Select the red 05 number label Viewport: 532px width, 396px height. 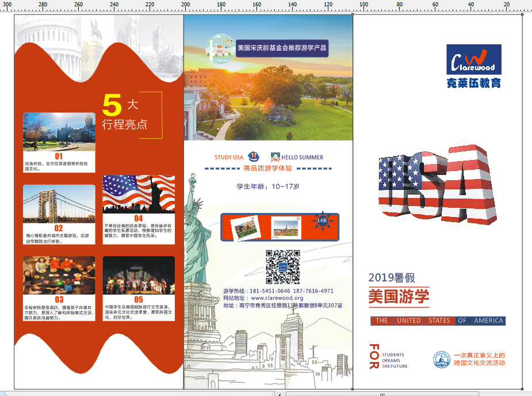(x=139, y=299)
